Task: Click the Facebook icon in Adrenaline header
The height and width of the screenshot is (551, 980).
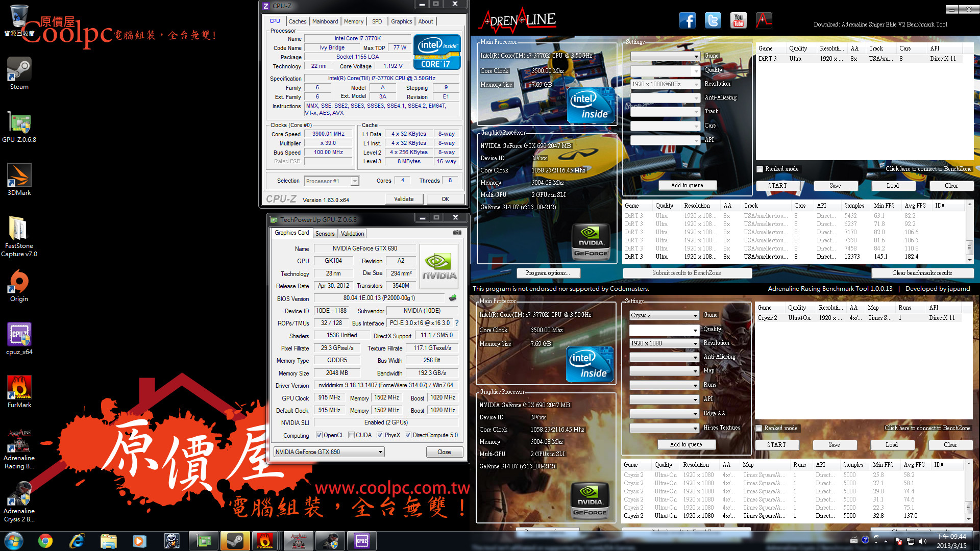Action: pos(688,20)
